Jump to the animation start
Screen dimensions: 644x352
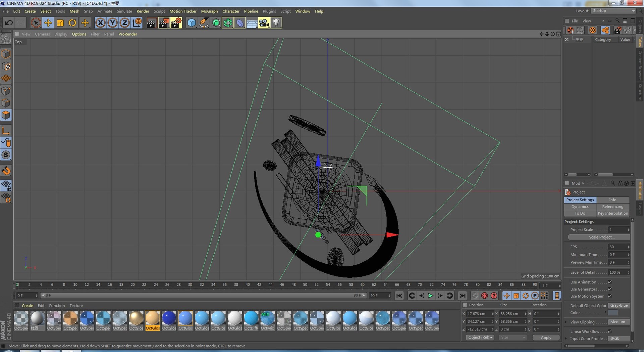pos(399,296)
